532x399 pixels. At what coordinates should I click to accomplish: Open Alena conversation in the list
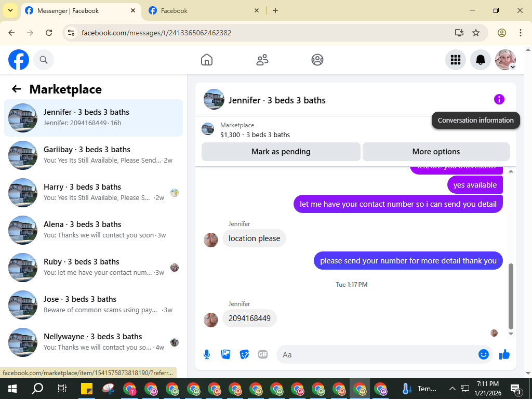[94, 230]
